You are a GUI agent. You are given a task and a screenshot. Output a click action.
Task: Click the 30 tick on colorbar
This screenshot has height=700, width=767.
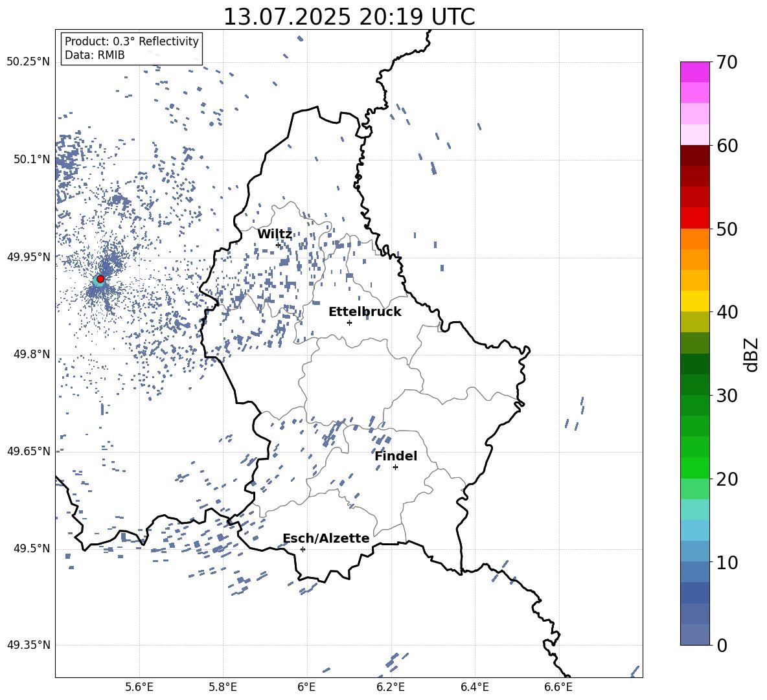point(727,396)
